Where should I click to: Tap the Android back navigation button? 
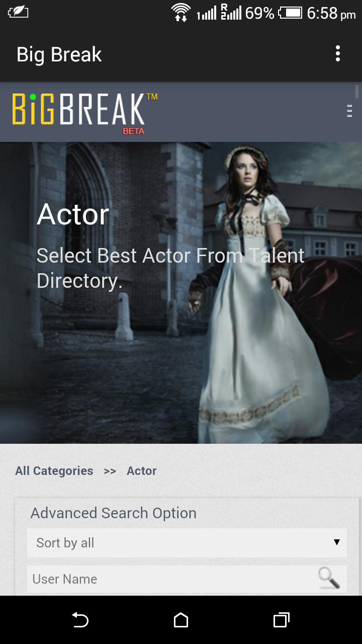click(x=80, y=620)
